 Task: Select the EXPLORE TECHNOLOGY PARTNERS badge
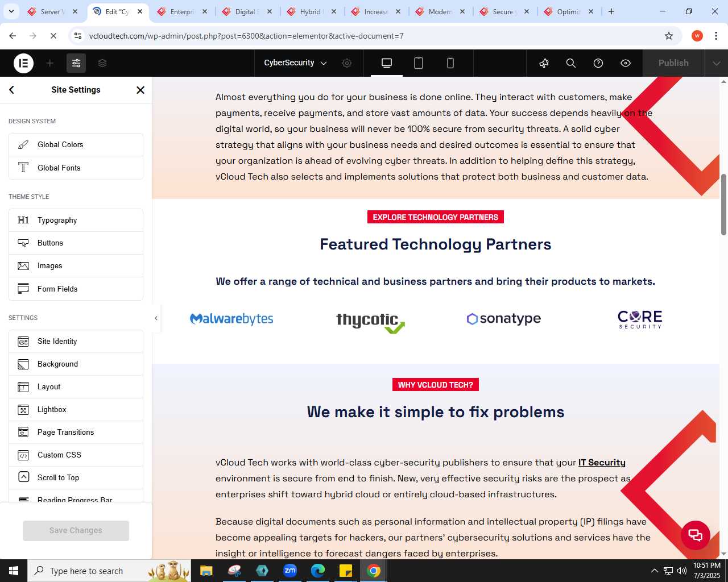pyautogui.click(x=436, y=217)
